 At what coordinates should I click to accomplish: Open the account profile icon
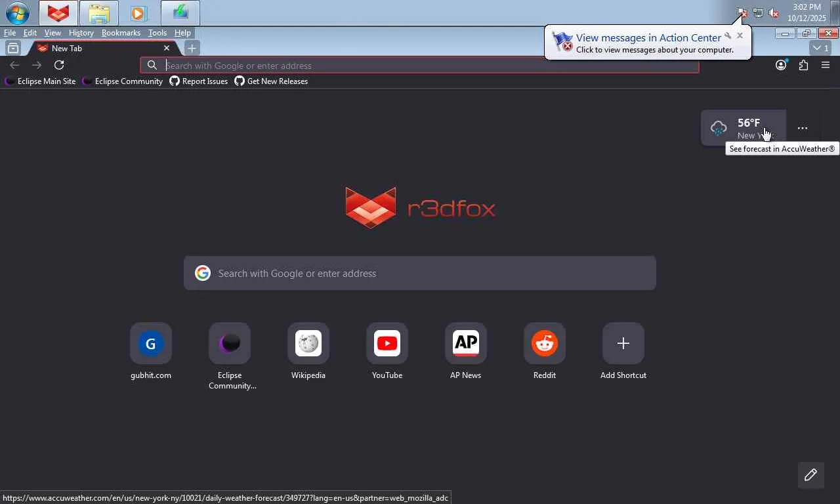(781, 65)
